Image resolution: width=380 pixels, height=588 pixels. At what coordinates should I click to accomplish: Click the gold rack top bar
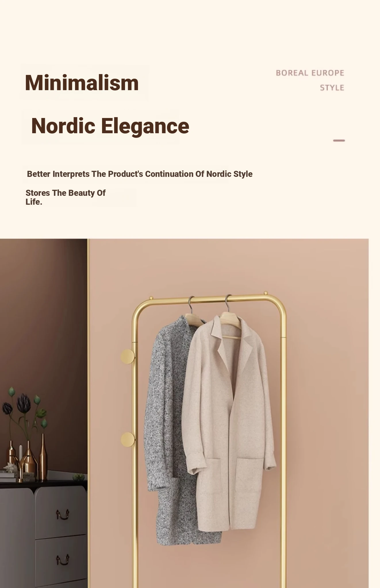(209, 300)
